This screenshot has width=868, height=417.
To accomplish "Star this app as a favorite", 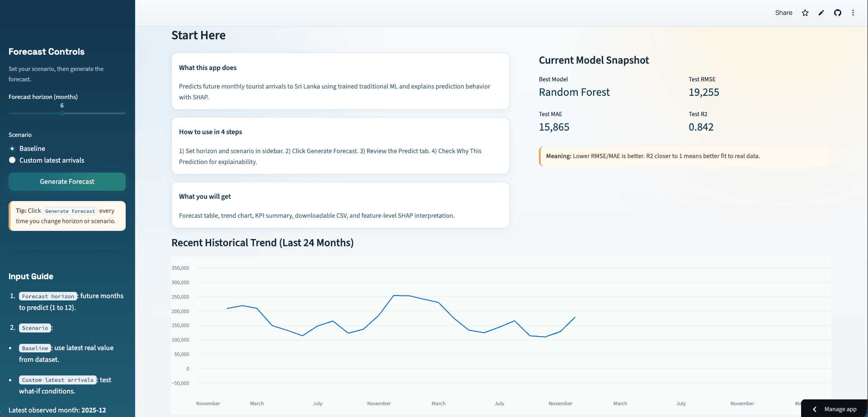I will (805, 13).
